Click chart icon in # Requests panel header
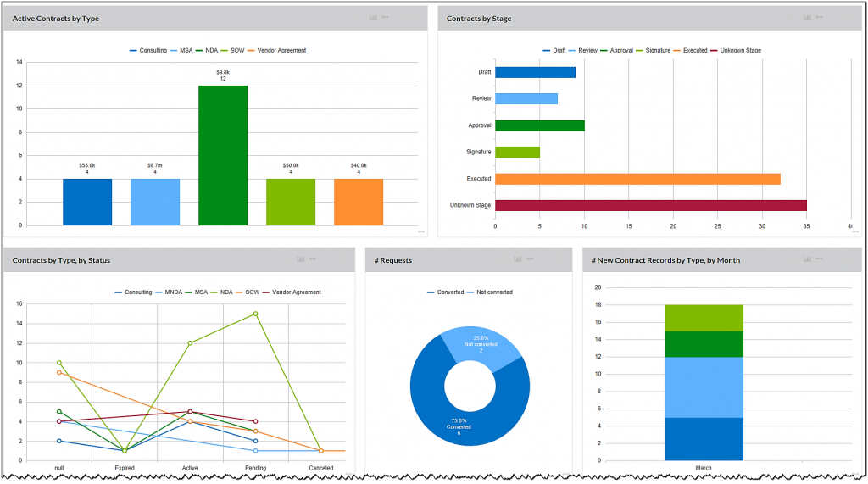Screen dimensions: 868x484 (518, 259)
